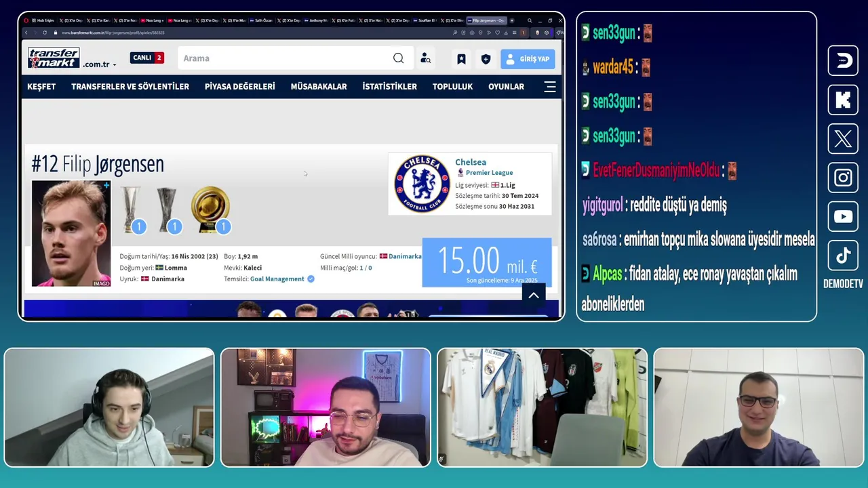Open the golden globe trophy icon
This screenshot has height=488, width=868.
[211, 210]
